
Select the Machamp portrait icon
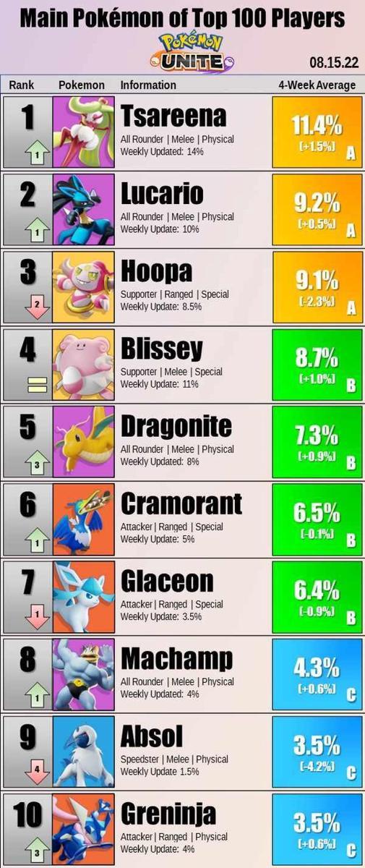(x=84, y=675)
